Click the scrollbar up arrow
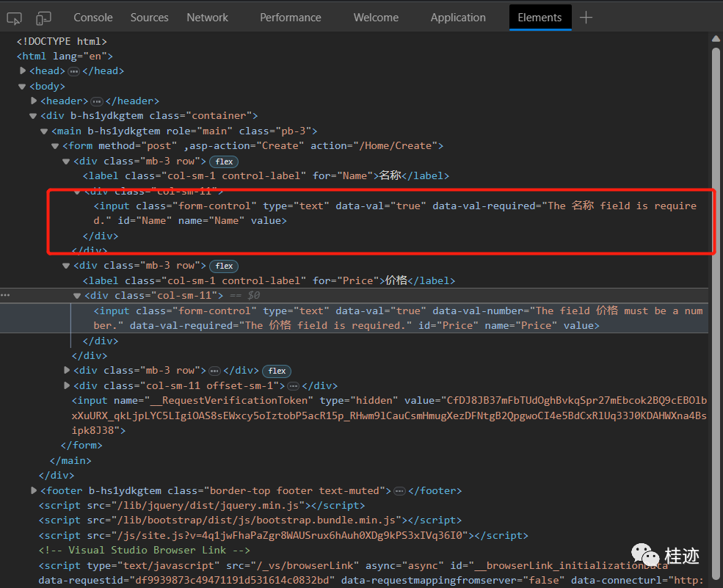 (716, 39)
